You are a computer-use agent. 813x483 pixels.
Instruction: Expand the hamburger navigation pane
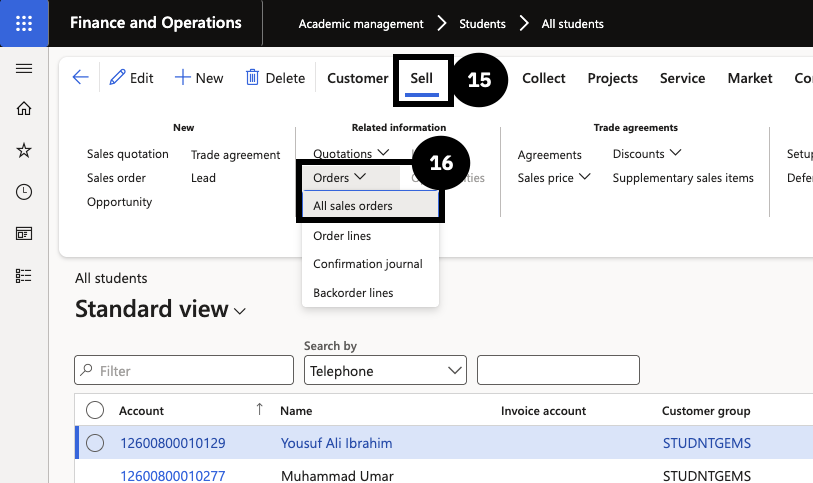click(24, 68)
